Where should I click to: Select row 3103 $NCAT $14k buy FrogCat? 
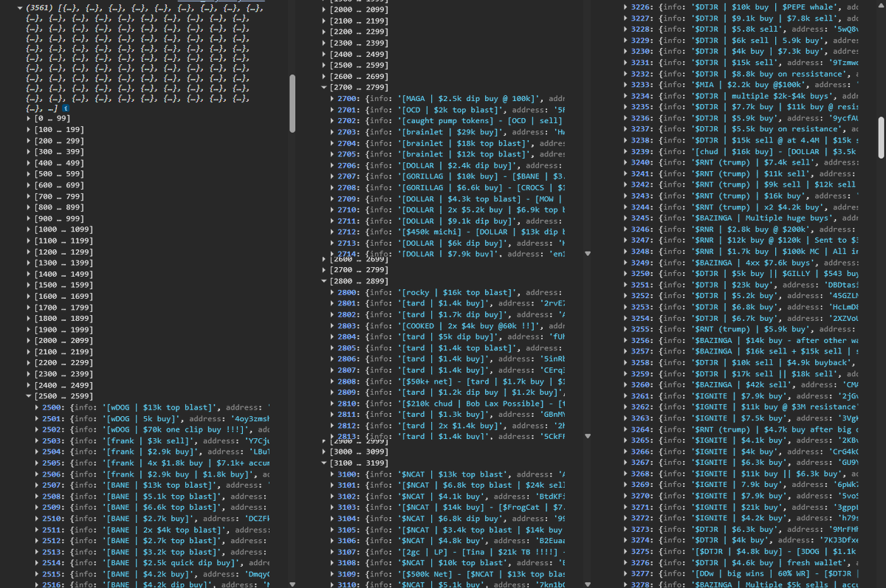click(447, 508)
